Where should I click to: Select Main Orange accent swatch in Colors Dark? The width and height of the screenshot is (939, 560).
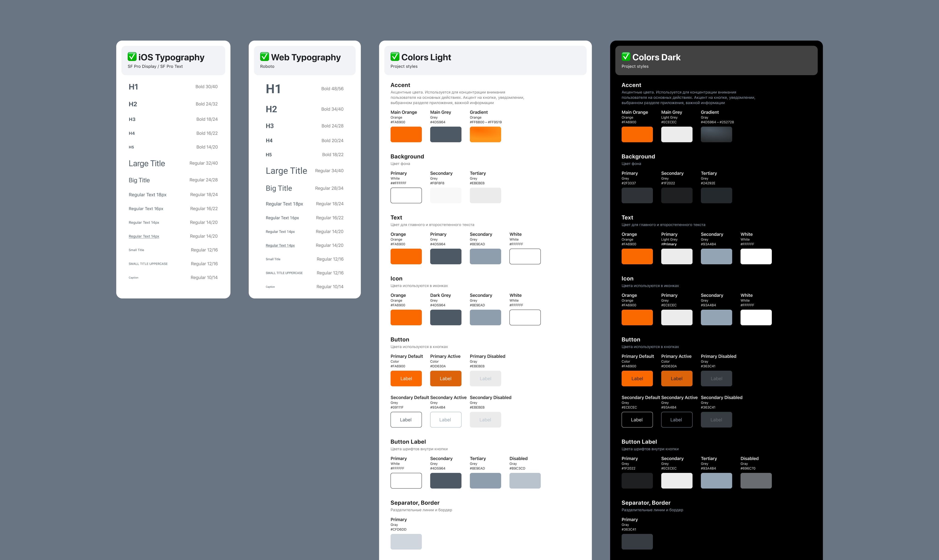pyautogui.click(x=637, y=134)
